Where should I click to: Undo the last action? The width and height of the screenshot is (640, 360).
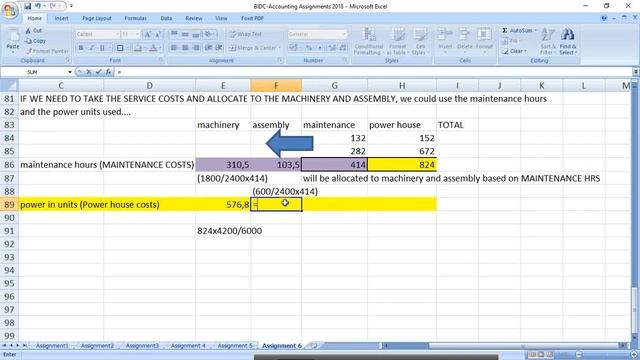tap(38, 6)
